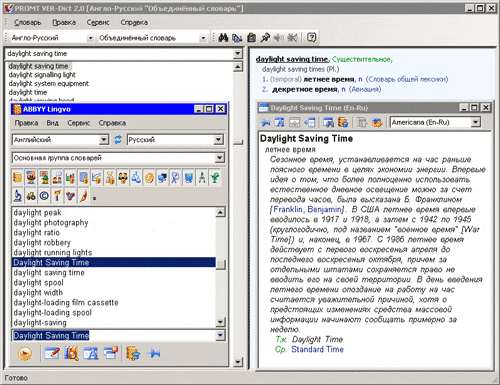Click the pushpin icon in PROMT toolbar

point(265,37)
